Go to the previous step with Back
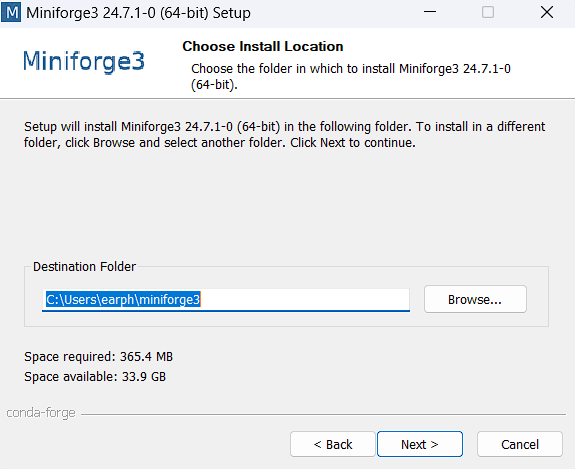 click(333, 444)
